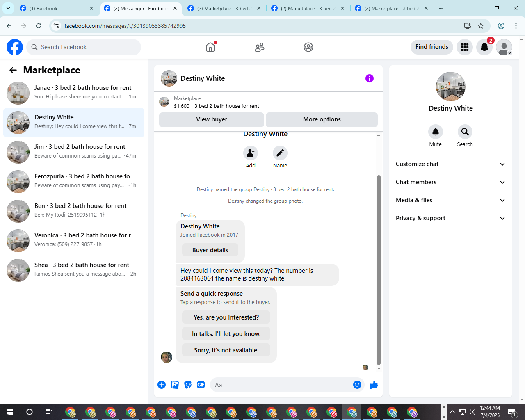
Task: Open the site information icon in address bar
Action: click(57, 26)
